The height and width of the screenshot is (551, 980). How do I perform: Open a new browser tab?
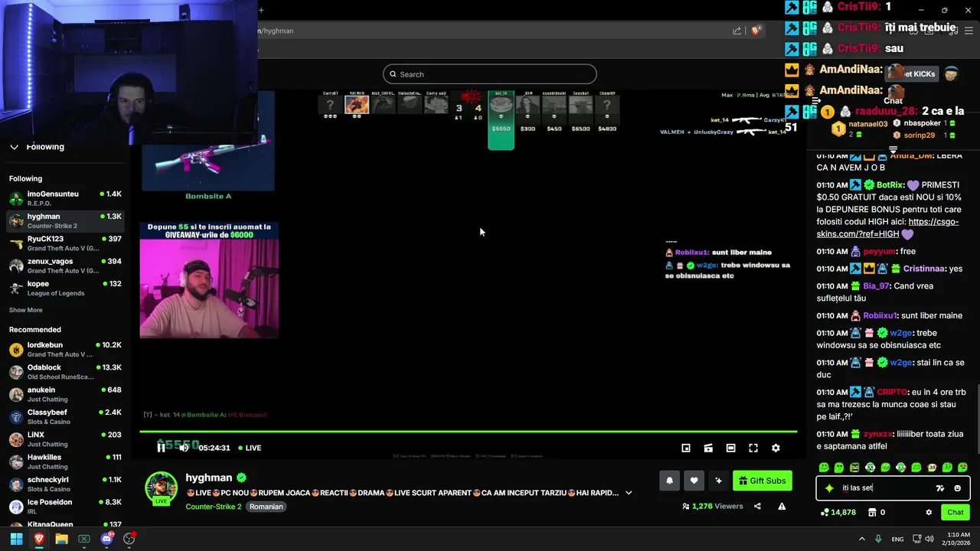(x=261, y=10)
